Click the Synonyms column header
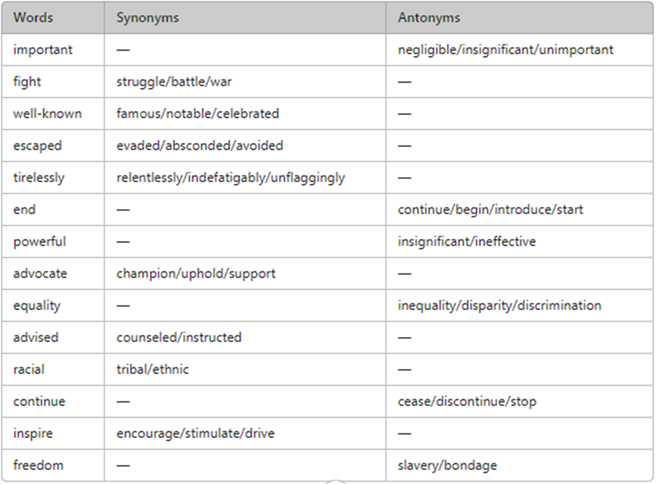Image resolution: width=656 pixels, height=484 pixels. coord(148,18)
